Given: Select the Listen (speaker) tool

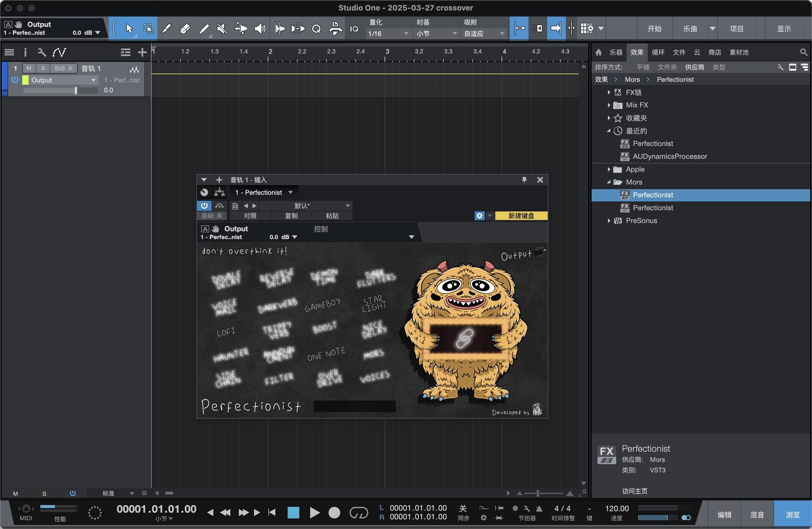Looking at the screenshot, I should click(x=260, y=28).
